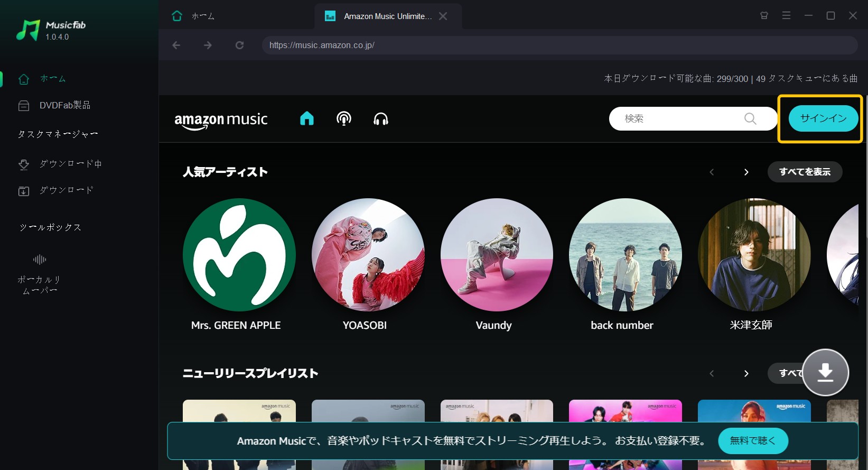Click the magnifier search icon
The image size is (868, 470).
pos(750,118)
